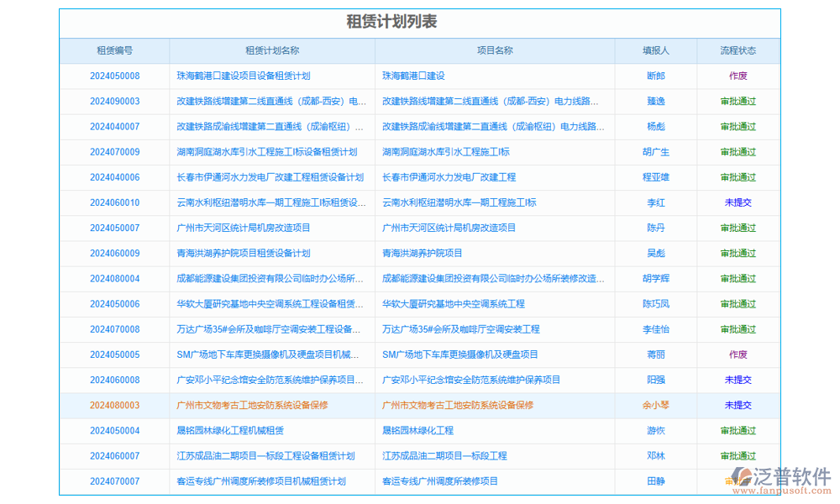Viewport: 840px width, 504px height.
Task: Check the 作废 status of the first row
Action: click(738, 76)
